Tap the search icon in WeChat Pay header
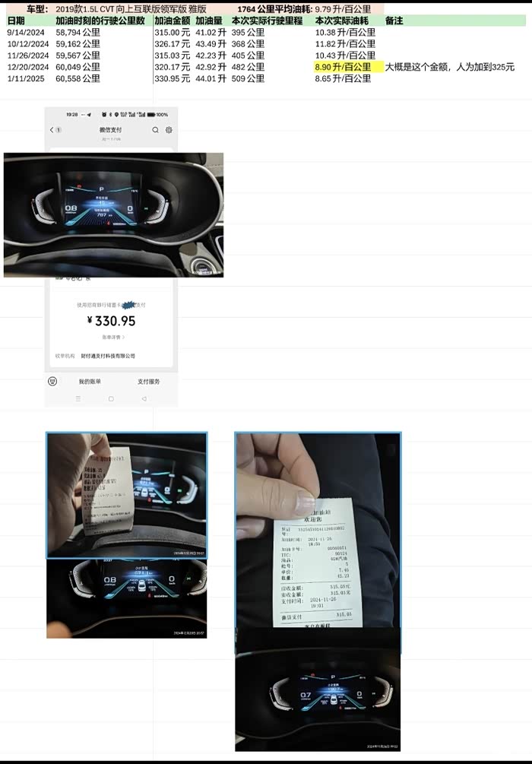The width and height of the screenshot is (532, 764). (x=155, y=129)
